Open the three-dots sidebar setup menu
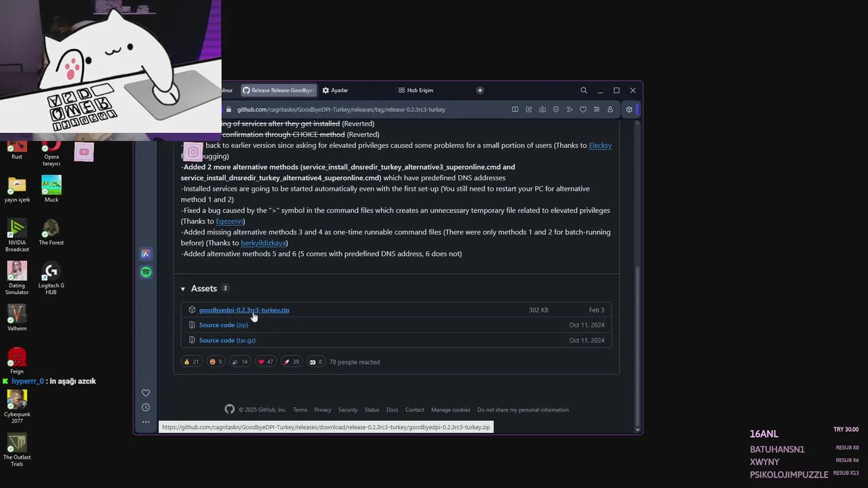The width and height of the screenshot is (868, 488). coord(146,422)
